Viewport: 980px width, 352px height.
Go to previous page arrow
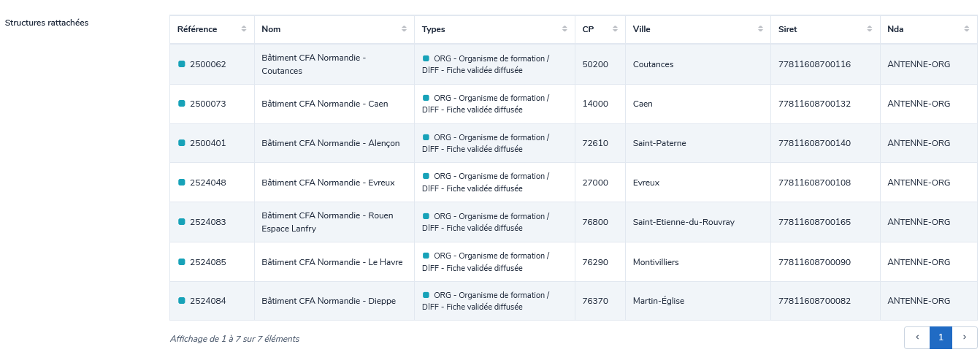tap(917, 337)
